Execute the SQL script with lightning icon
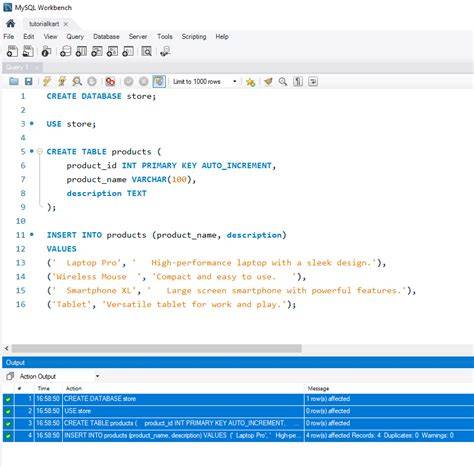The height and width of the screenshot is (467, 474). coord(47,81)
